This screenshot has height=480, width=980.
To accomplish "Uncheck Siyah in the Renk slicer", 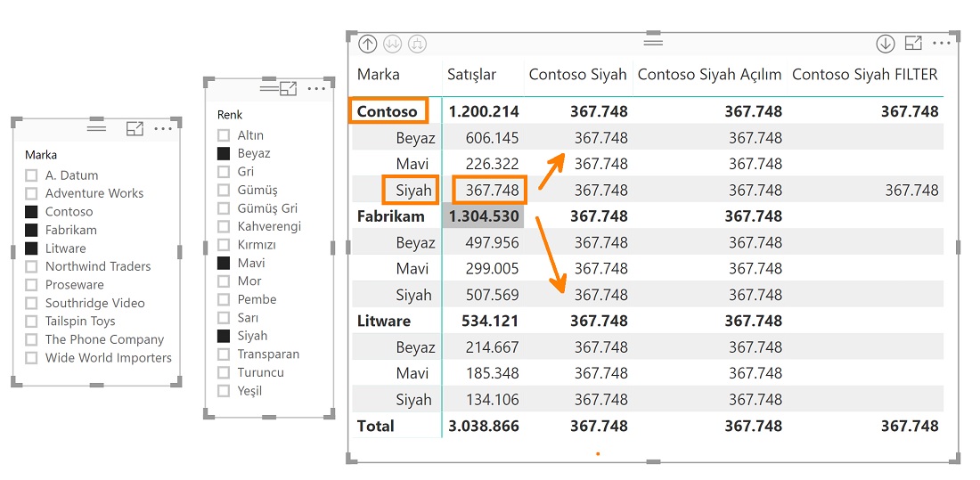I will [223, 337].
